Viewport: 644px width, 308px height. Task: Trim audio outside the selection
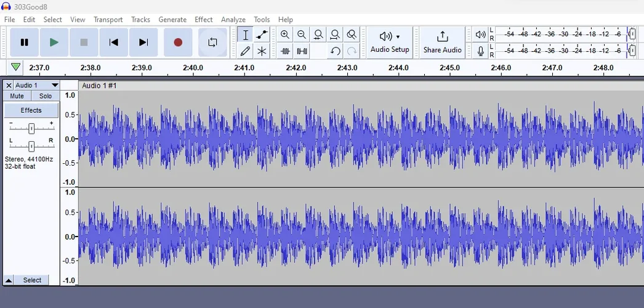pyautogui.click(x=285, y=51)
